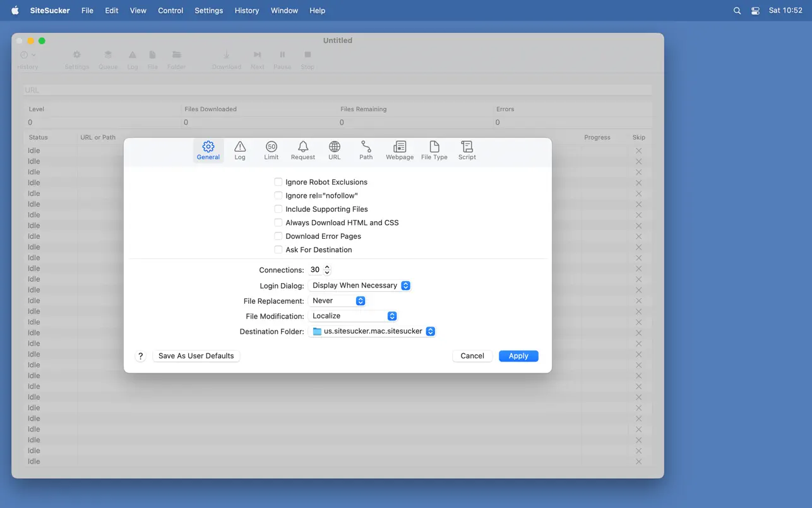Click Save As User Defaults

(196, 356)
